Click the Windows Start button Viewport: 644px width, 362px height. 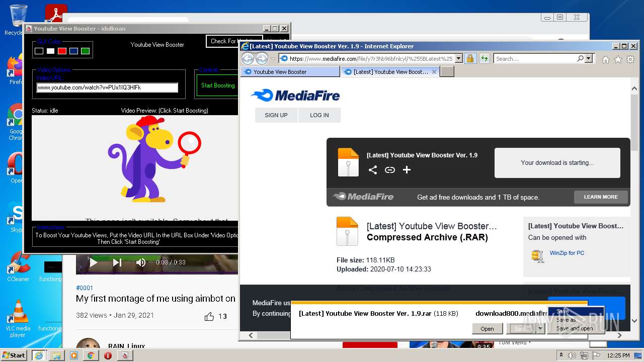tap(14, 355)
